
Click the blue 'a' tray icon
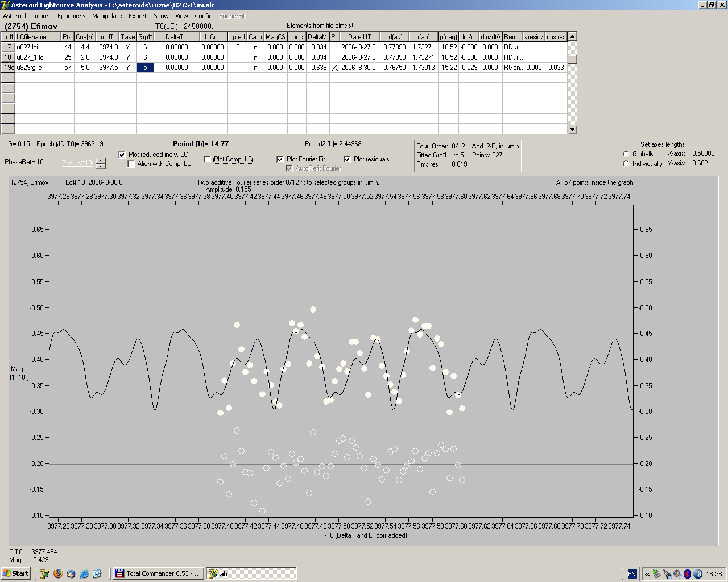click(697, 574)
